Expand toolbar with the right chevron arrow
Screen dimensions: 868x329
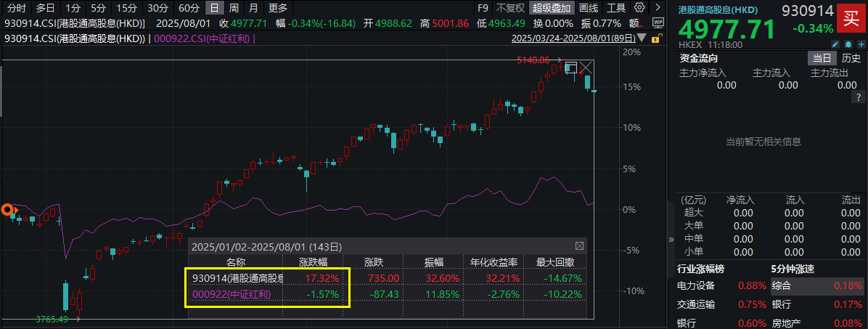click(657, 8)
